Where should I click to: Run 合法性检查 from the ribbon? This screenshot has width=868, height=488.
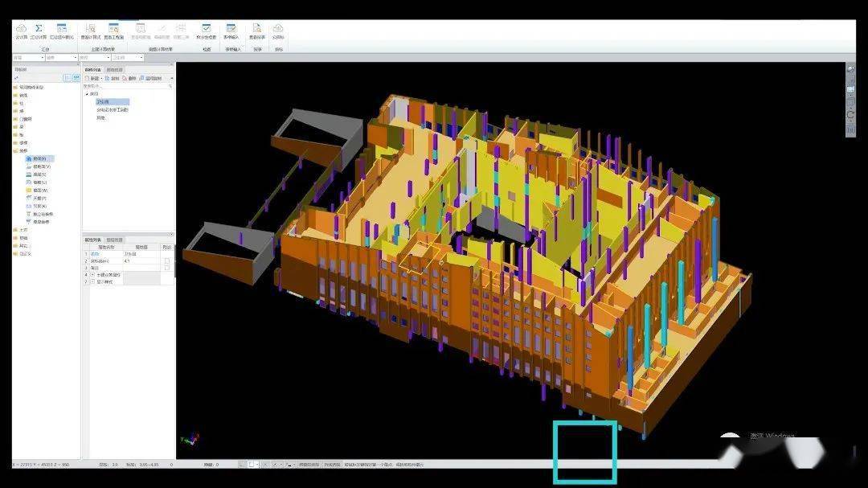[x=207, y=30]
